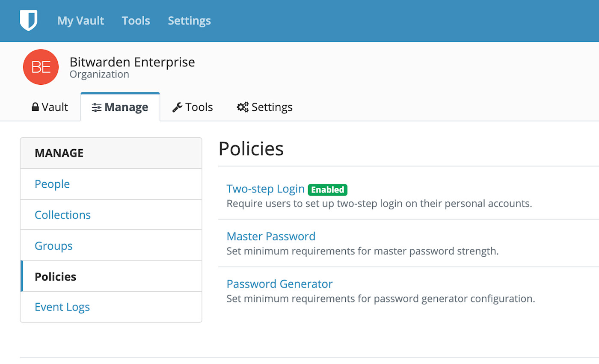
Task: Click the sliders icon on the Manage tab
Action: [97, 107]
